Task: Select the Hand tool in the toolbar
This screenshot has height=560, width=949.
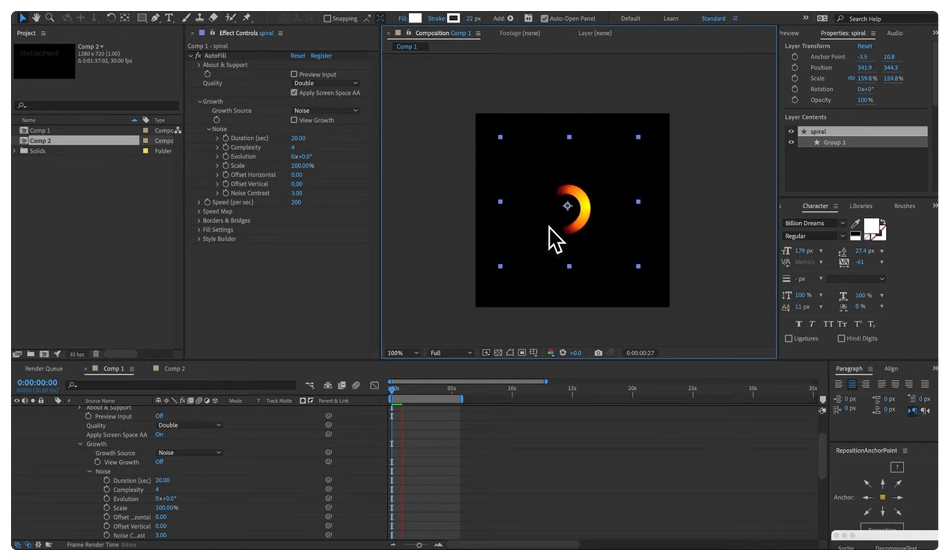Action: point(36,17)
